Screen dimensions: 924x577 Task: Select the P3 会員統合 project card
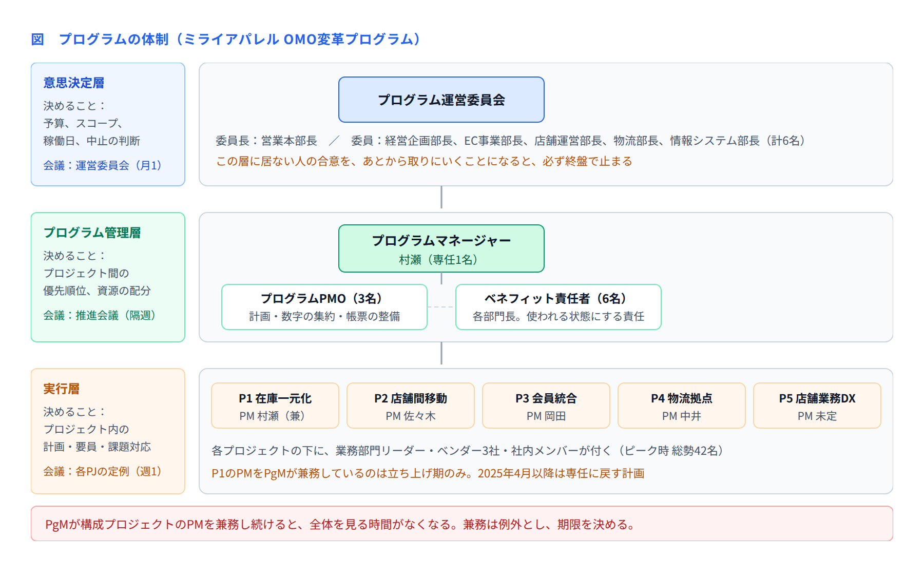pyautogui.click(x=546, y=406)
